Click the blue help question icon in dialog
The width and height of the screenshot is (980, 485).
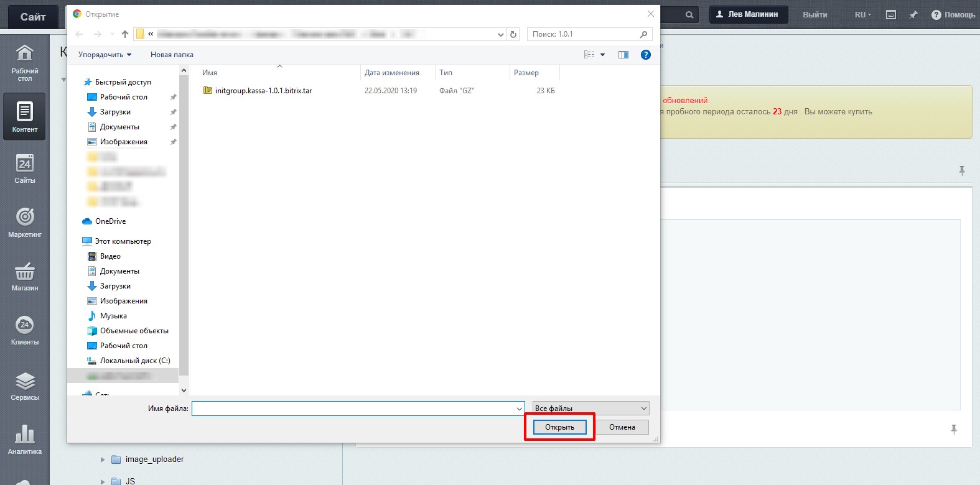646,55
